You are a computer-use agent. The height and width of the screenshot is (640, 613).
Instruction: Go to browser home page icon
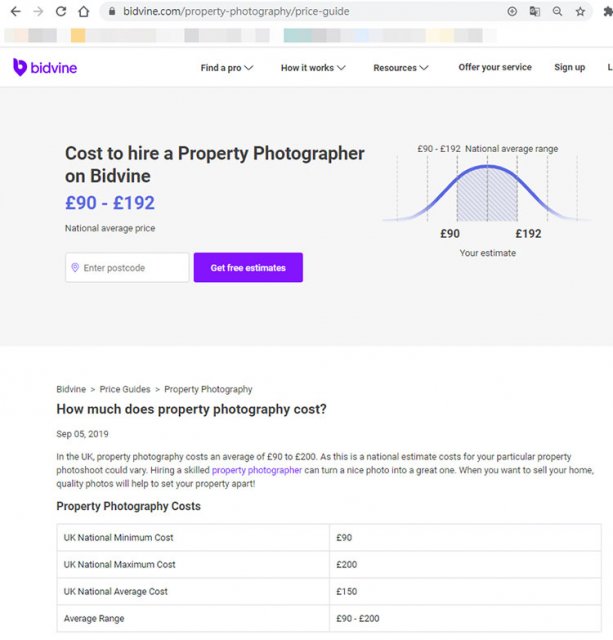coord(84,11)
